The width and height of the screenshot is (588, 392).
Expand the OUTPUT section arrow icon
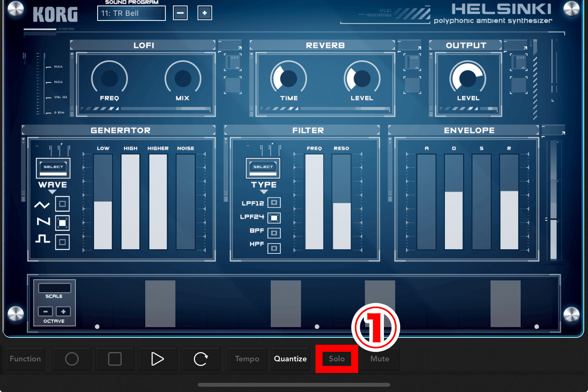525,48
